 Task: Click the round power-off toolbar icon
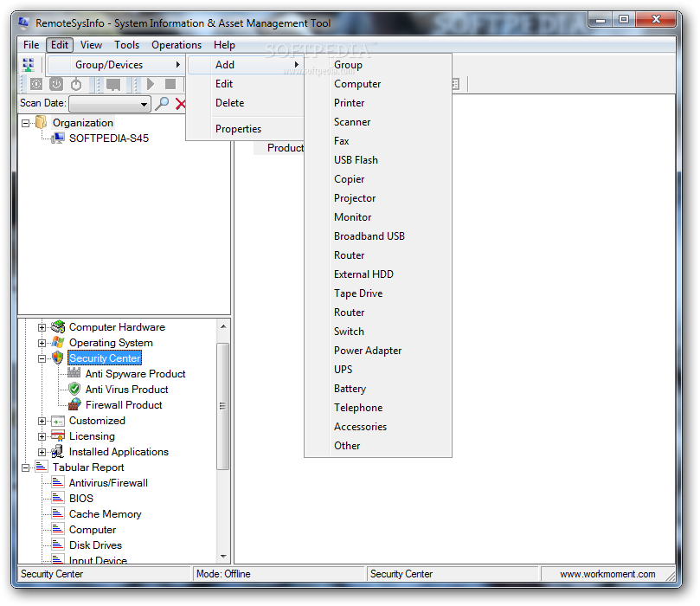(x=76, y=84)
